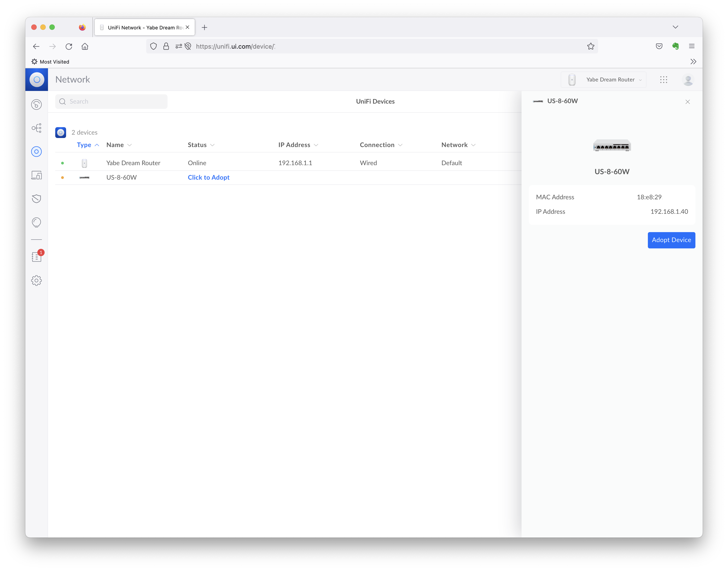The width and height of the screenshot is (728, 571).
Task: List all tabs dropdown arrow
Action: tap(675, 27)
